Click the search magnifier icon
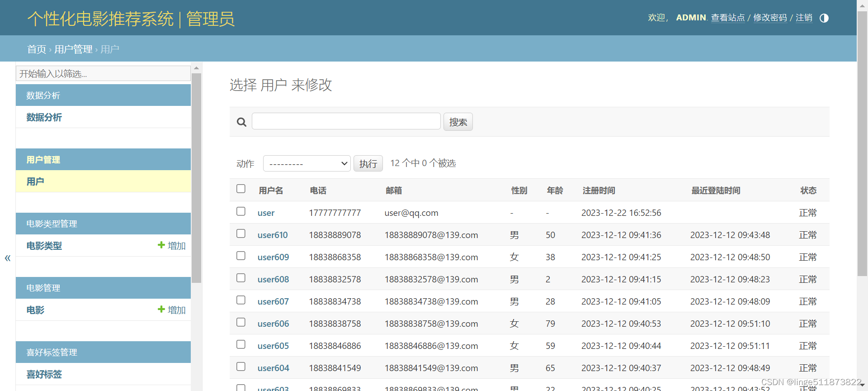This screenshot has width=868, height=391. click(x=241, y=122)
